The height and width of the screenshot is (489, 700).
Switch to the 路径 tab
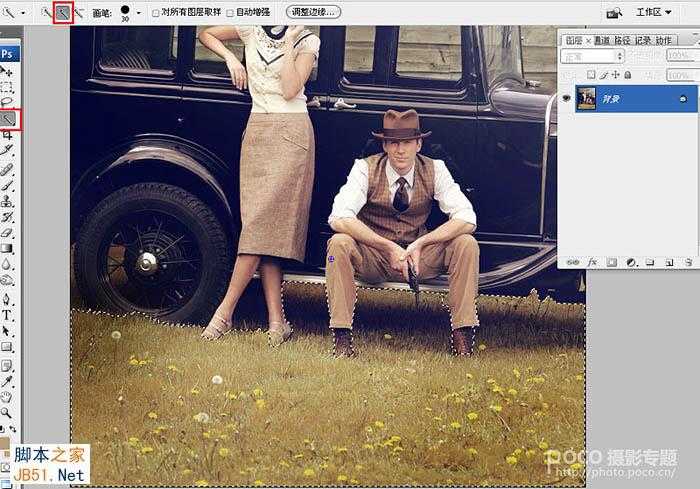622,40
